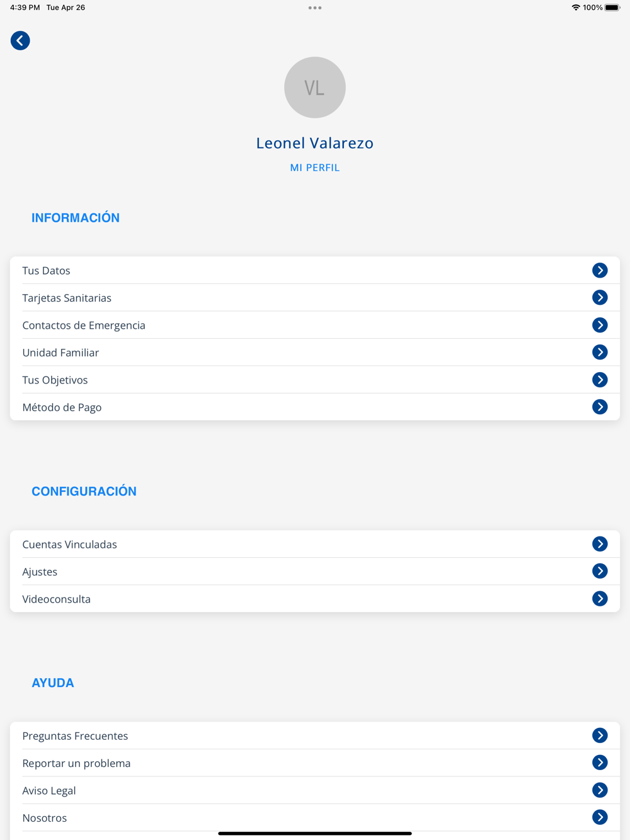The height and width of the screenshot is (840, 630).
Task: Open Reportar un problema
Action: coord(315,763)
